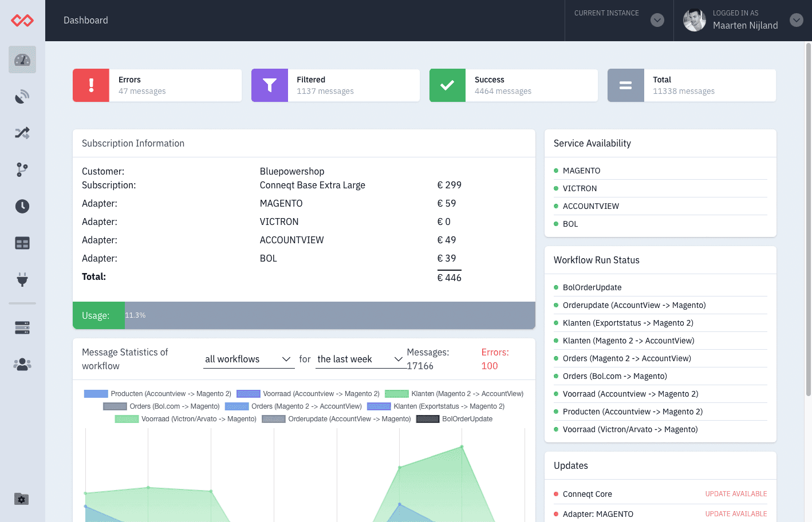Screen dimensions: 812x522
Task: Toggle Orderupdate (AccountView -> Magento) legend item
Action: (336, 419)
